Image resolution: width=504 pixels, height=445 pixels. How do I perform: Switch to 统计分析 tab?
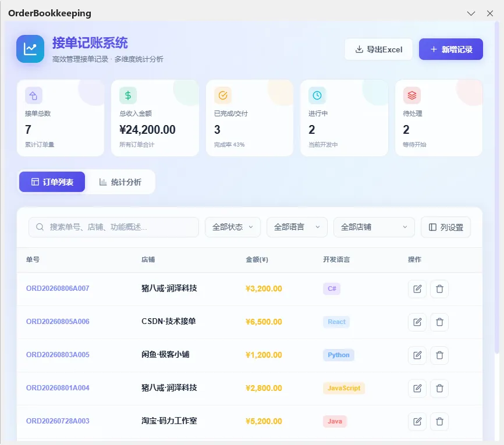(120, 182)
